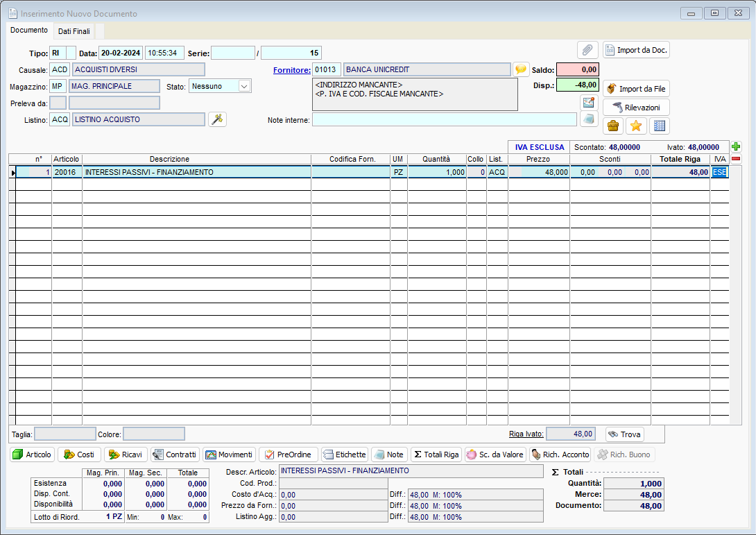Screen dimensions: 756x535
Task: Open Movimenti for the selected article
Action: coord(229,455)
